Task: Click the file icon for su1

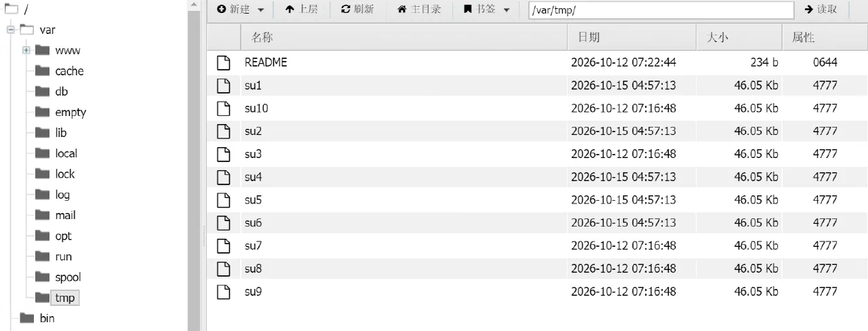Action: tap(223, 85)
